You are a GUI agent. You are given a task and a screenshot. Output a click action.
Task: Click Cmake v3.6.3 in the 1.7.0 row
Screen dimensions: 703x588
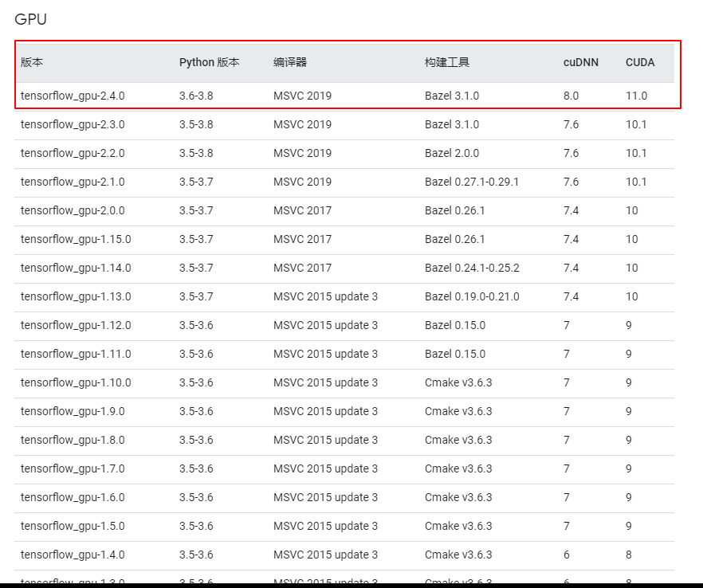pyautogui.click(x=458, y=468)
